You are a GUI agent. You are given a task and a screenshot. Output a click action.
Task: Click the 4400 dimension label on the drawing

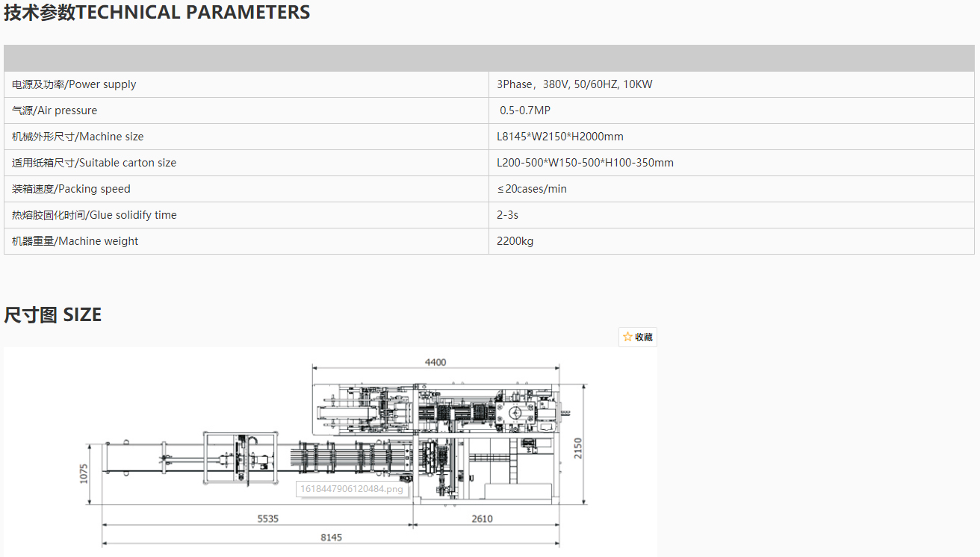tap(435, 362)
